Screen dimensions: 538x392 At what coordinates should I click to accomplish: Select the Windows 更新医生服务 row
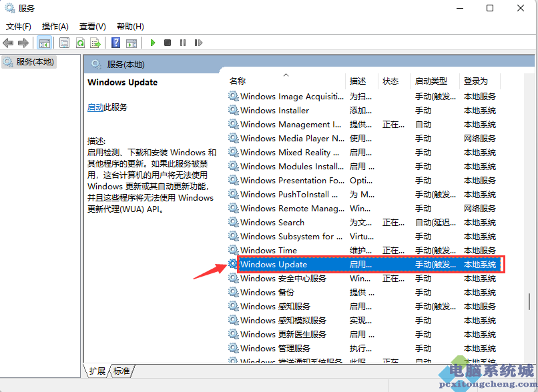pos(363,335)
